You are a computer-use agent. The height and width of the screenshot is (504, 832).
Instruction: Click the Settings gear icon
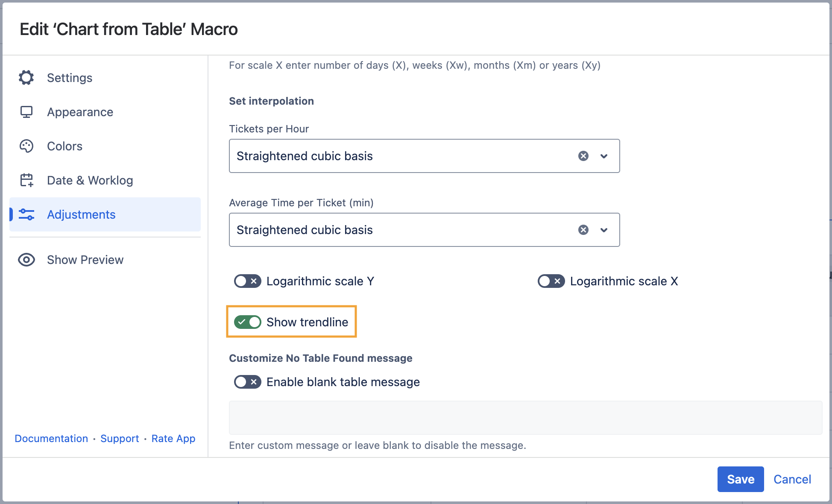26,78
